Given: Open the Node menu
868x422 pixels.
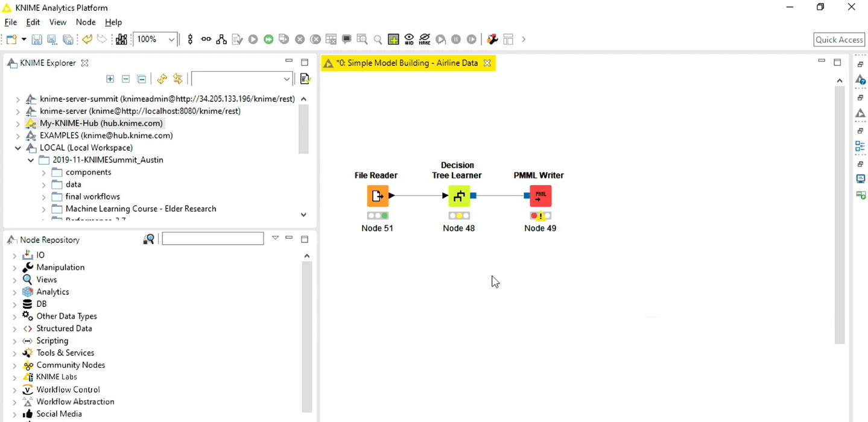Looking at the screenshot, I should [86, 22].
